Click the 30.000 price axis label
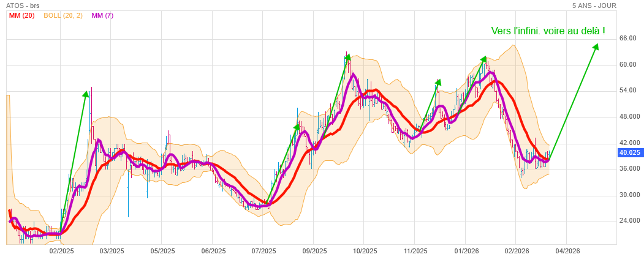Viewport: 644px width, 257px height. (629, 195)
